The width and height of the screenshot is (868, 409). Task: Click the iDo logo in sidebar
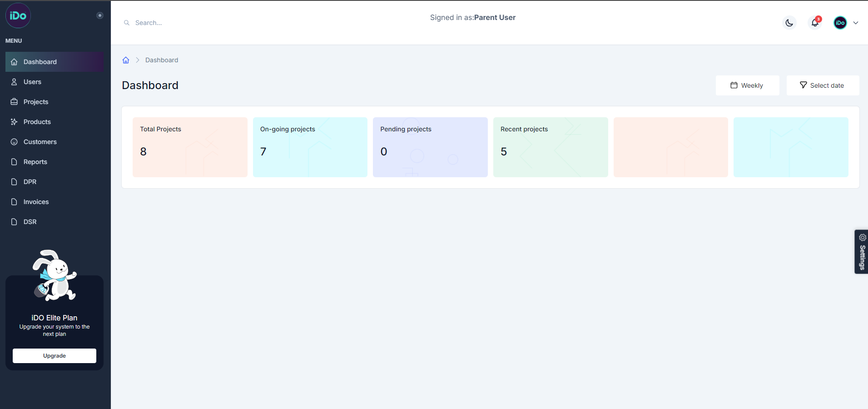pos(18,15)
